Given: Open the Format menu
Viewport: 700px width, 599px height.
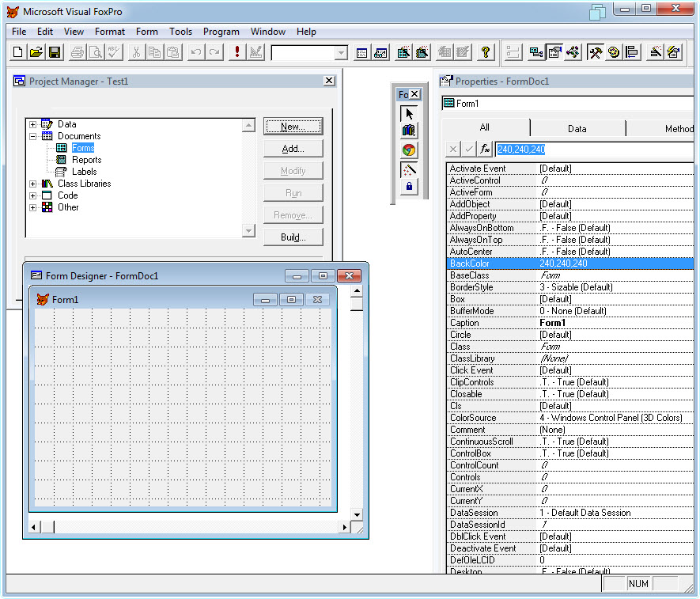Looking at the screenshot, I should (x=110, y=32).
